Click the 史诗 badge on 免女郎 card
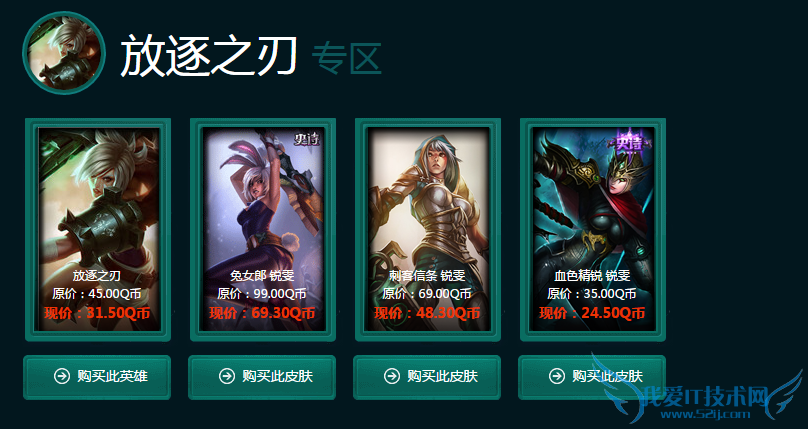 coord(307,139)
